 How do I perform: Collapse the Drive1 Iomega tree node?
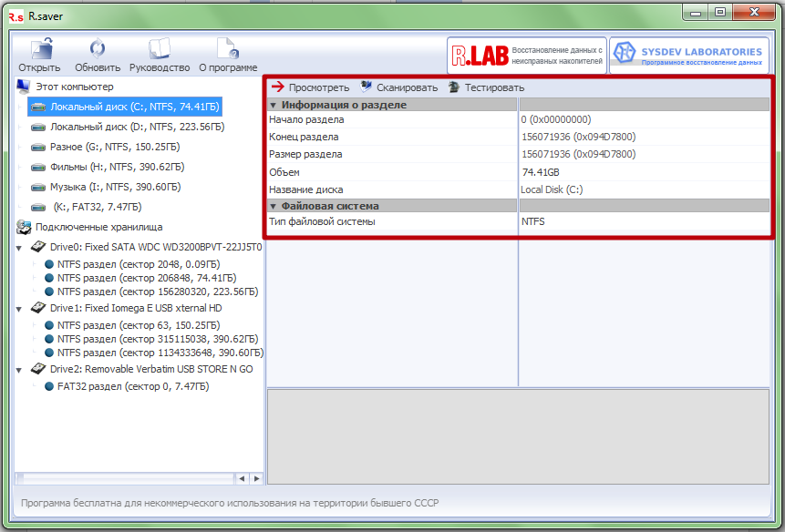click(19, 309)
